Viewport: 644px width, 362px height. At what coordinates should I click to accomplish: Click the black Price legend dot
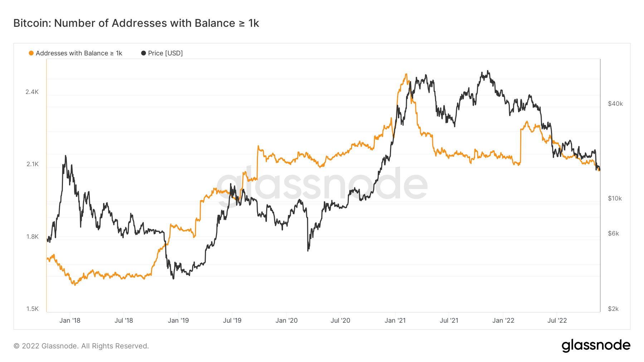tap(143, 53)
